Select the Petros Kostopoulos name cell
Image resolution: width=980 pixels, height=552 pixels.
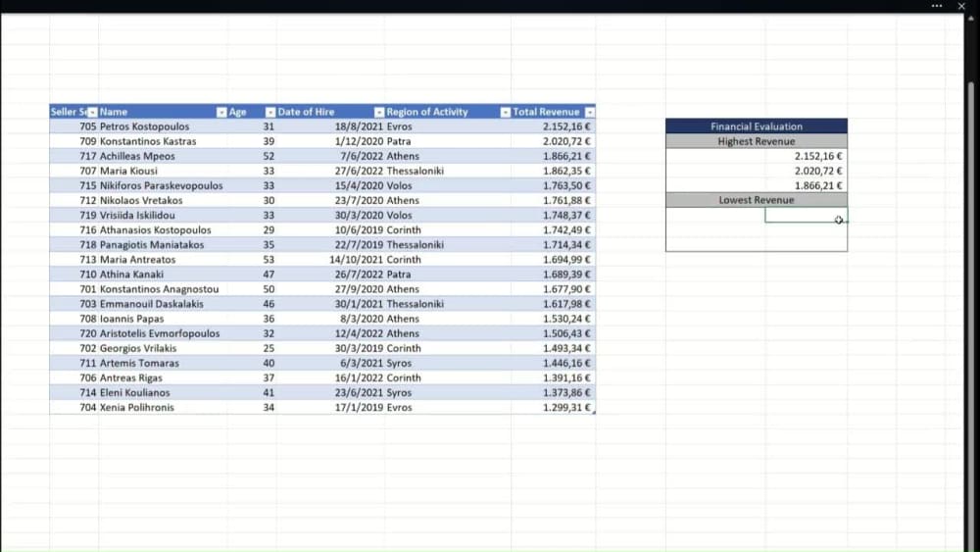(x=163, y=126)
